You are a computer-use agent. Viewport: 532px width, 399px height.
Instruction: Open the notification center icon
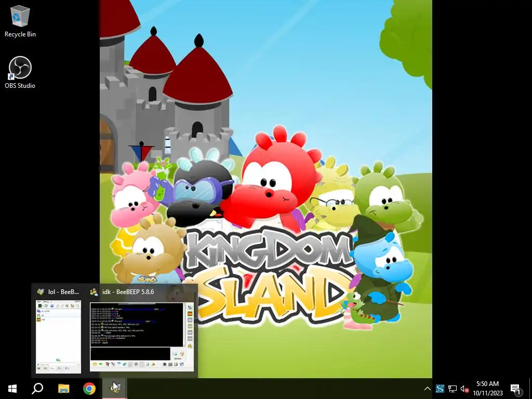515,389
